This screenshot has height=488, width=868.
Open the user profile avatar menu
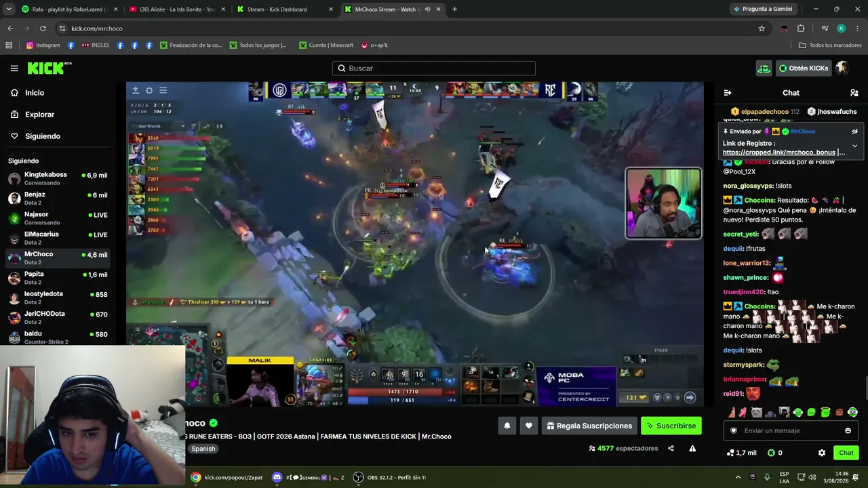pyautogui.click(x=842, y=68)
